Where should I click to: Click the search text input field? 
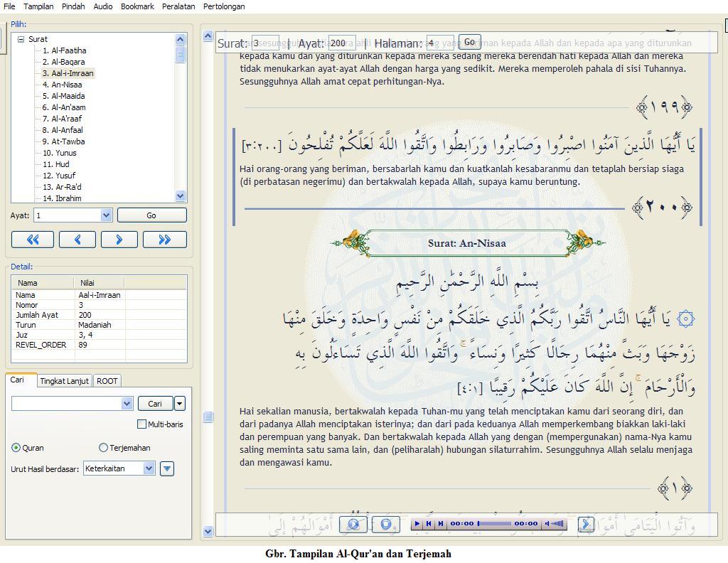[x=67, y=404]
